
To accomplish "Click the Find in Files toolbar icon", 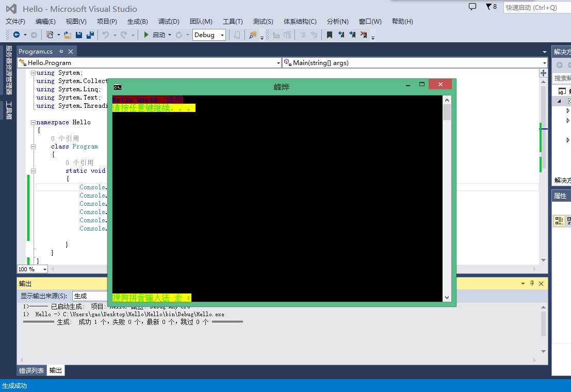I will tap(252, 35).
